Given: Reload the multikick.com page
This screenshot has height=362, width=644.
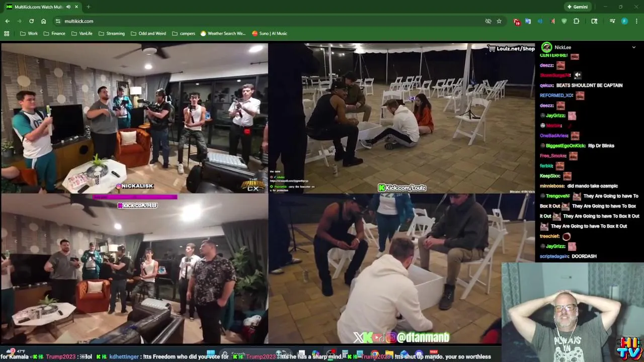Looking at the screenshot, I should click(31, 21).
